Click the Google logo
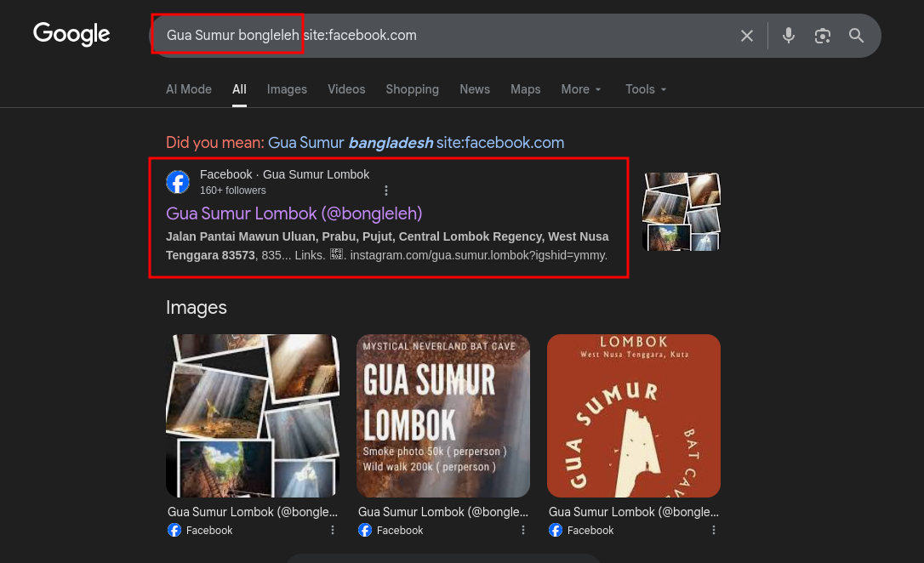This screenshot has width=924, height=563. pos(71,34)
